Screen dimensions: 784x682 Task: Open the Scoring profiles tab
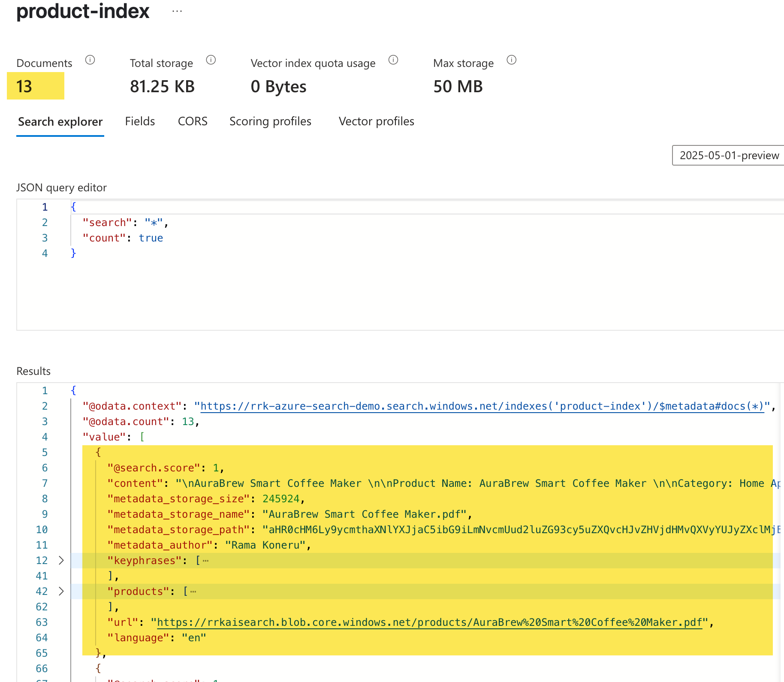(270, 121)
